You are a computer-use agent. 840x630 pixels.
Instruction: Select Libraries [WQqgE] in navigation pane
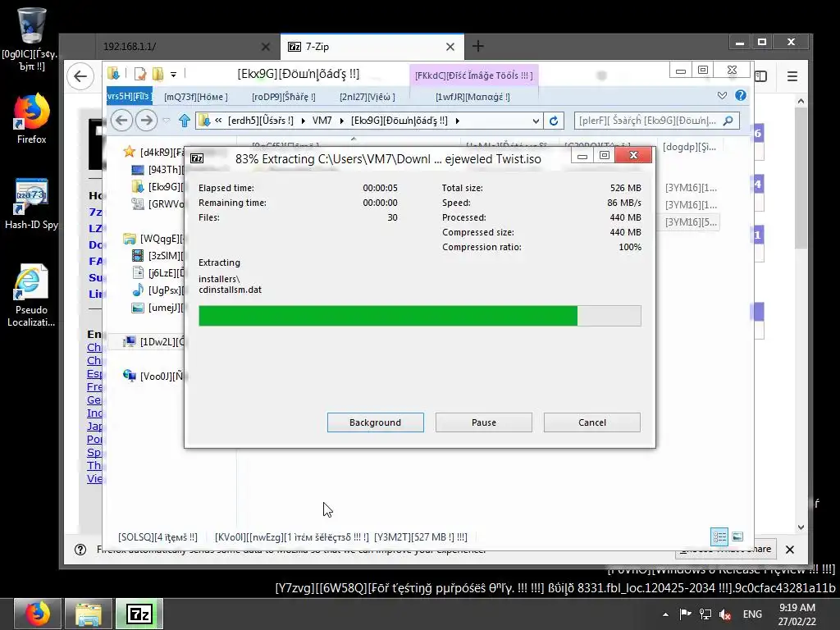(155, 239)
